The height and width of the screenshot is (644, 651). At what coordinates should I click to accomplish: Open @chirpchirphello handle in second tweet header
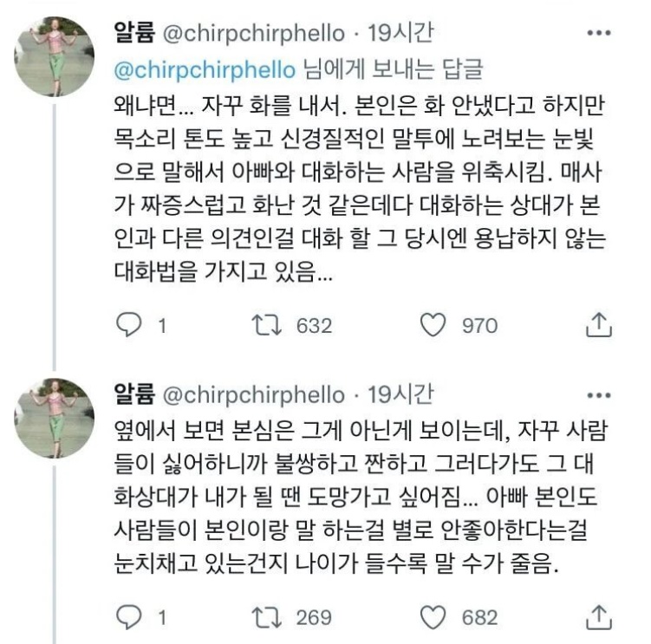254,395
